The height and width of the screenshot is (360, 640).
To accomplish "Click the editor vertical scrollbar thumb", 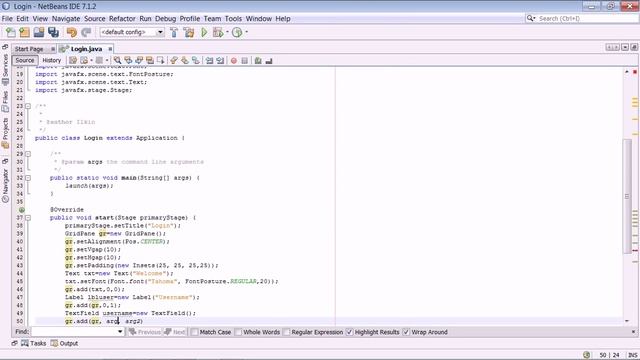I will [627, 196].
